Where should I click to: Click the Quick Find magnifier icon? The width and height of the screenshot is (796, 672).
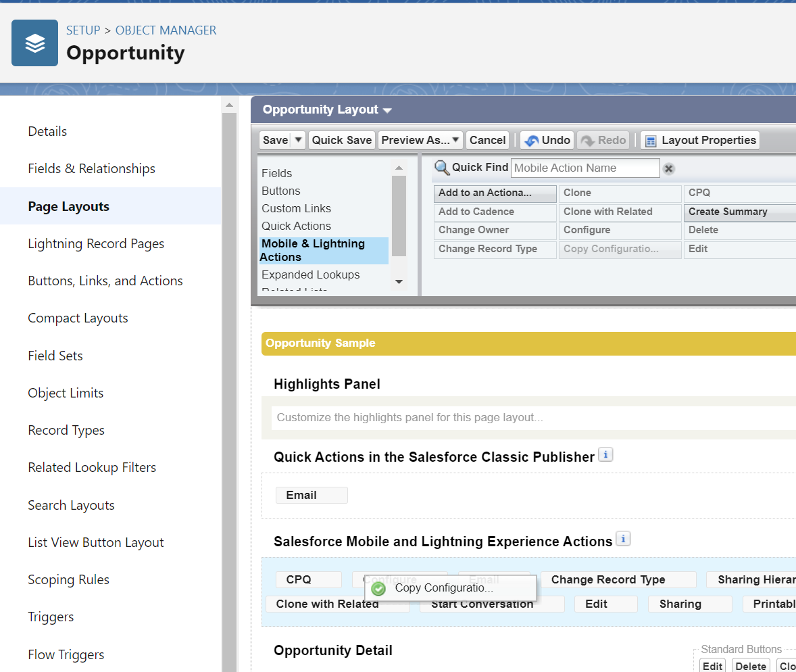pos(442,168)
